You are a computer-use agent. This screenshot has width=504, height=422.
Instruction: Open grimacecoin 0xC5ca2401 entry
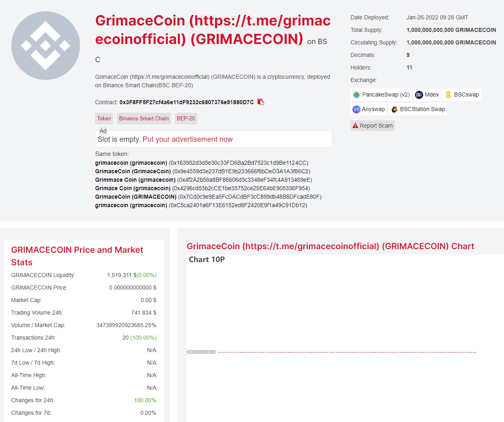pos(201,205)
